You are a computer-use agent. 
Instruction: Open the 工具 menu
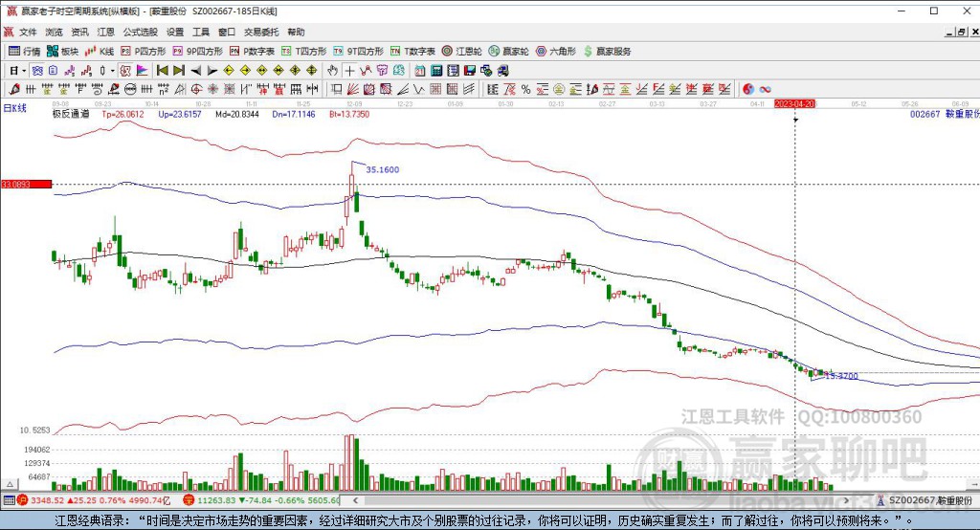click(201, 32)
